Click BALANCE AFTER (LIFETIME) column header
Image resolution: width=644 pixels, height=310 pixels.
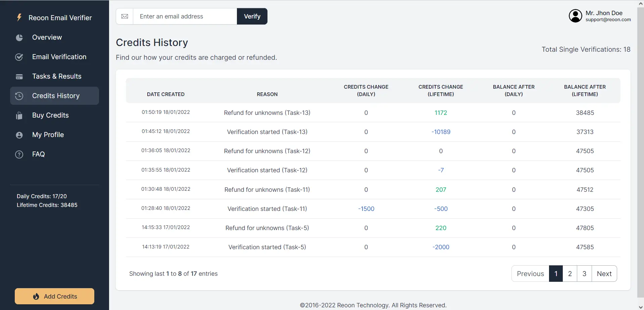pyautogui.click(x=585, y=91)
